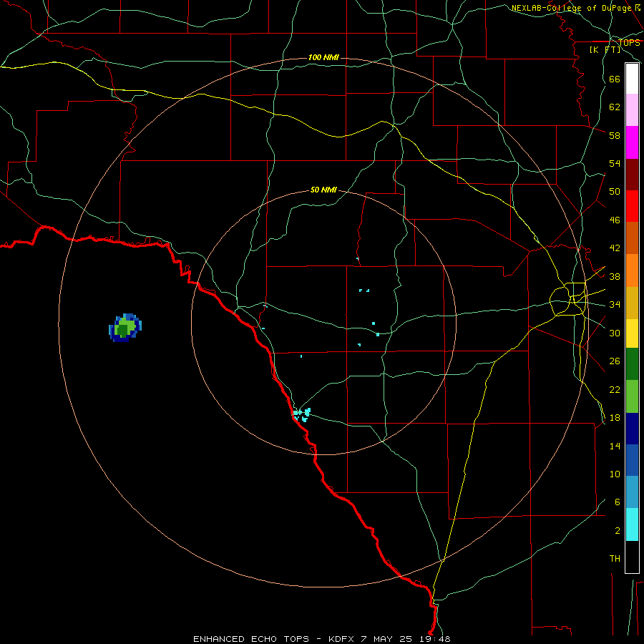Viewport: 644px width, 644px height.
Task: Click legend value "58"
Action: pos(615,135)
